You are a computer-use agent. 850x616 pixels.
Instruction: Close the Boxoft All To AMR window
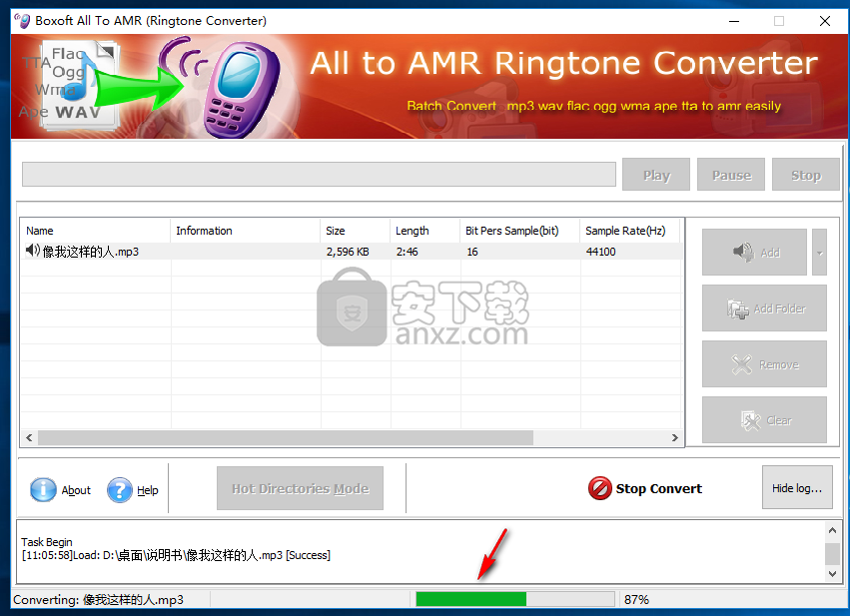[x=824, y=21]
